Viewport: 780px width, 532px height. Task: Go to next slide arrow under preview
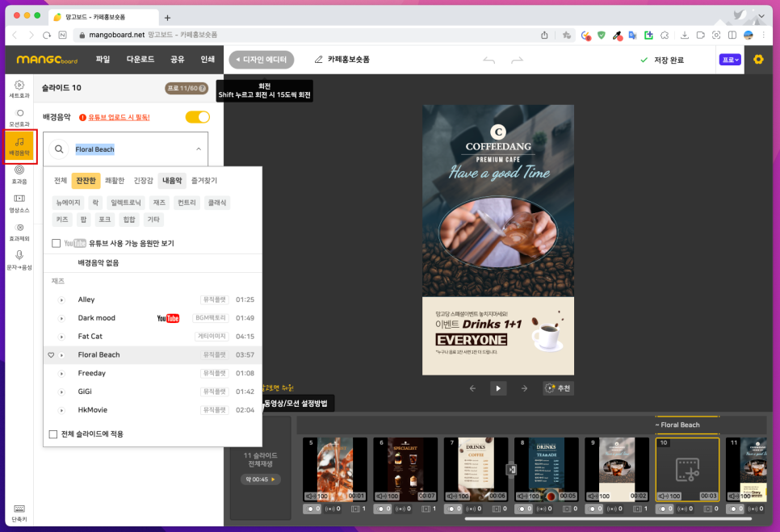pos(524,388)
